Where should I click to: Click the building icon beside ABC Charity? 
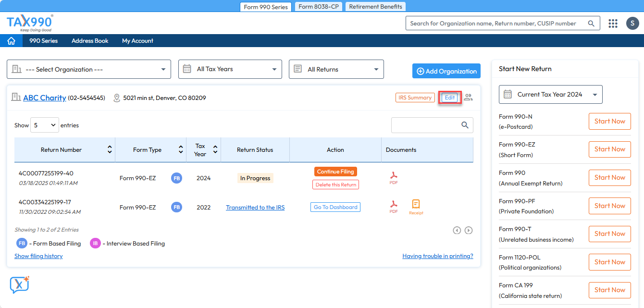[16, 98]
